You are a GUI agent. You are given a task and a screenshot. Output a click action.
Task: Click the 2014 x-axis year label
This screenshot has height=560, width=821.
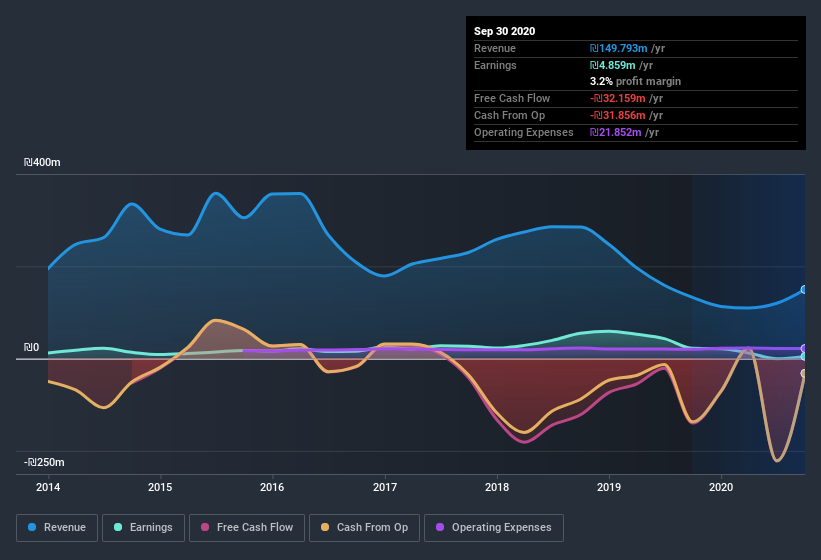click(x=48, y=488)
